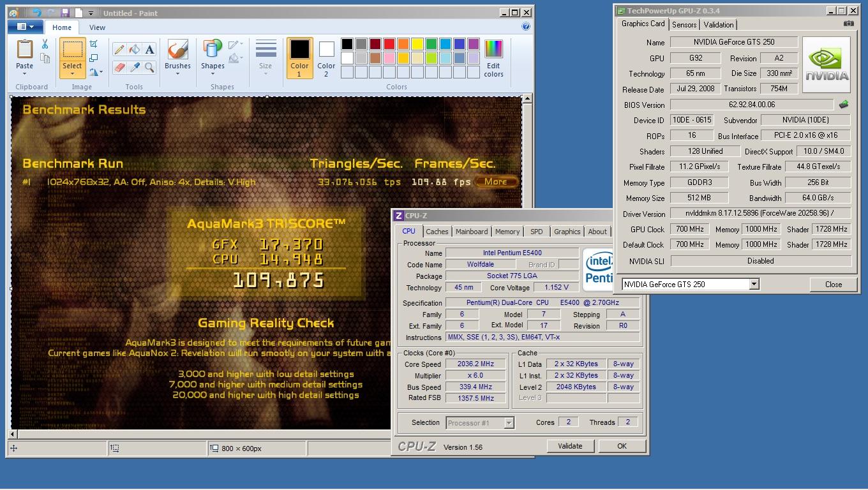Switch to Mainboard tab in CPU-Z
Screen dimensions: 868x490
[x=472, y=232]
